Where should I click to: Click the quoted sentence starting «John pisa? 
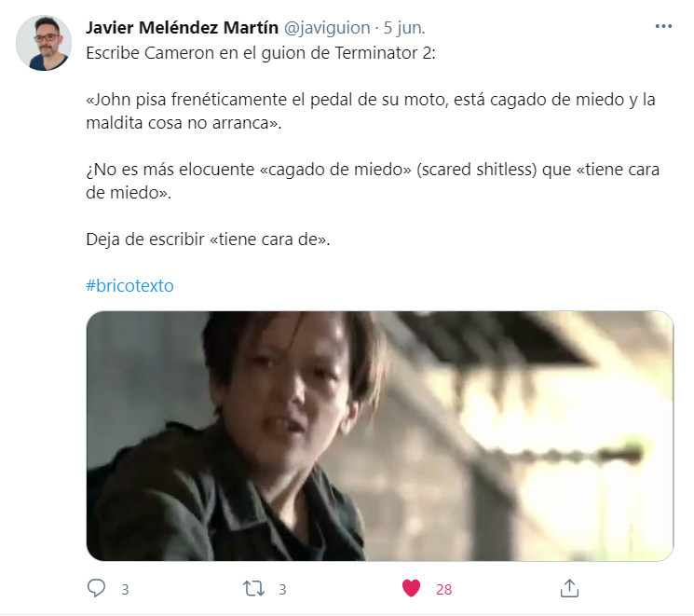pyautogui.click(x=371, y=111)
